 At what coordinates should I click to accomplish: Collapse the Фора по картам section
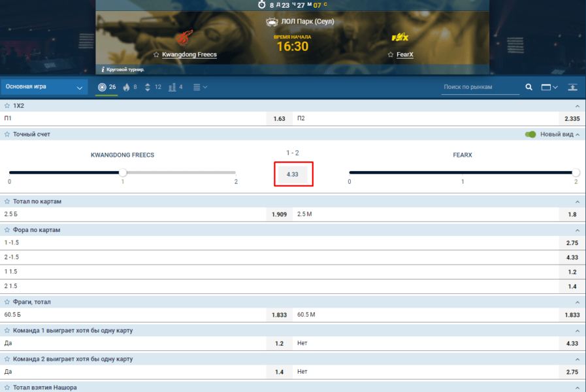(577, 230)
